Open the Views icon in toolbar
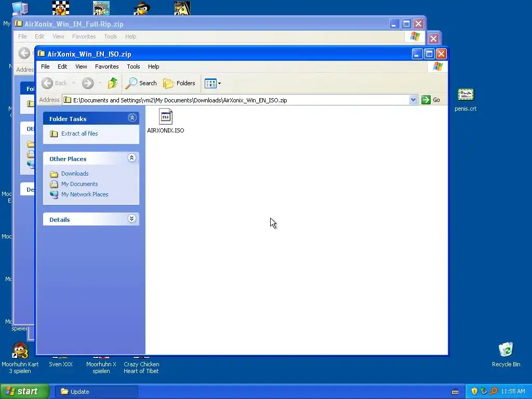The height and width of the screenshot is (399, 532). (x=210, y=83)
